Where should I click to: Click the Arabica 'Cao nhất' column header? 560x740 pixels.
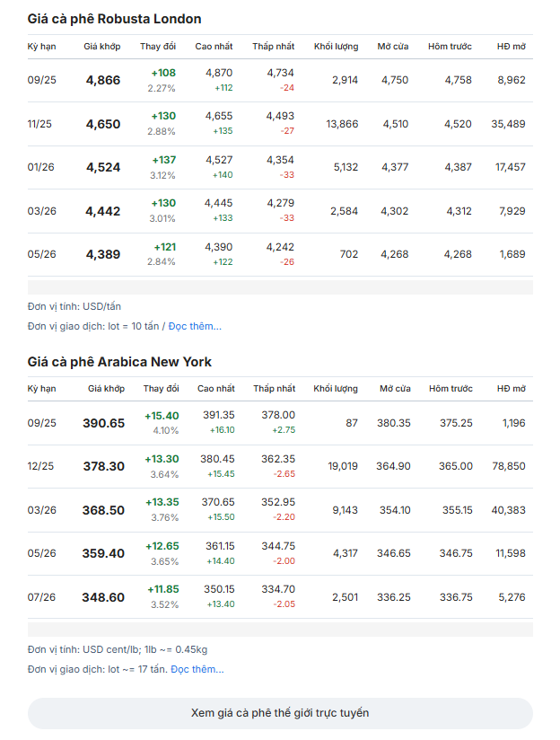pyautogui.click(x=215, y=388)
